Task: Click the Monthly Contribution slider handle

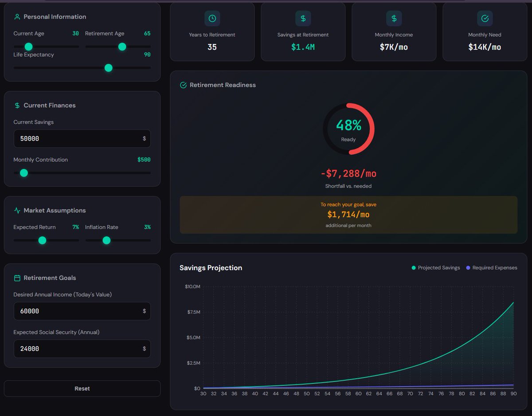Action: 24,173
